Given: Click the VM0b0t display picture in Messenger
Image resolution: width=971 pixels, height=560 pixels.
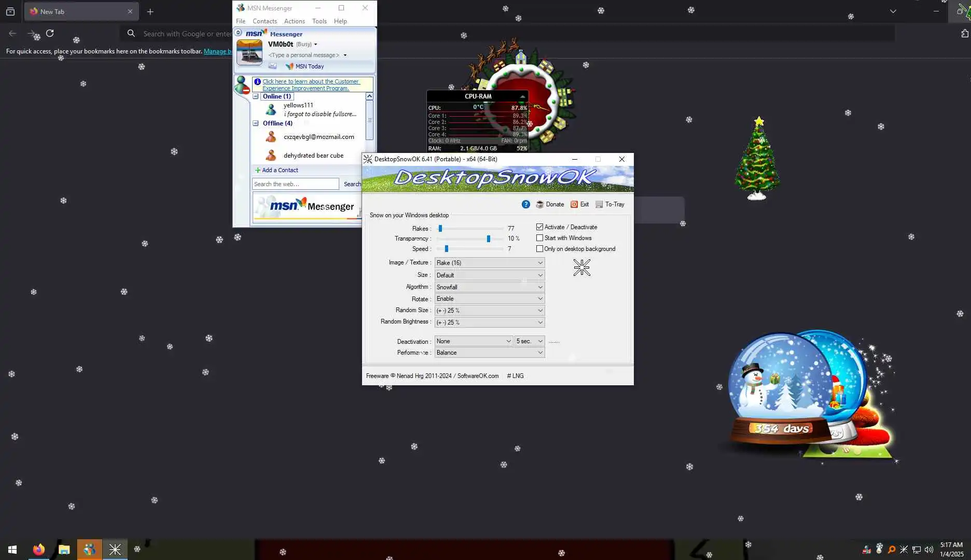Looking at the screenshot, I should click(249, 52).
